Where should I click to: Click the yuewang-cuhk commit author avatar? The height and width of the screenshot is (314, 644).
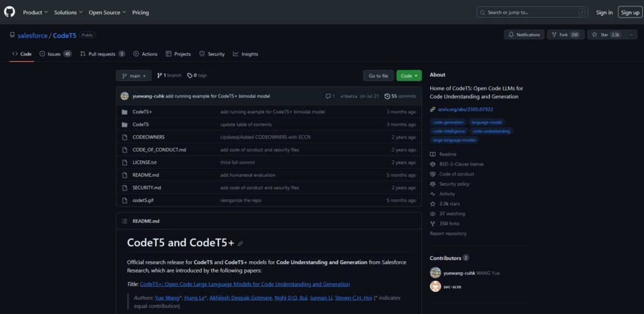(125, 96)
